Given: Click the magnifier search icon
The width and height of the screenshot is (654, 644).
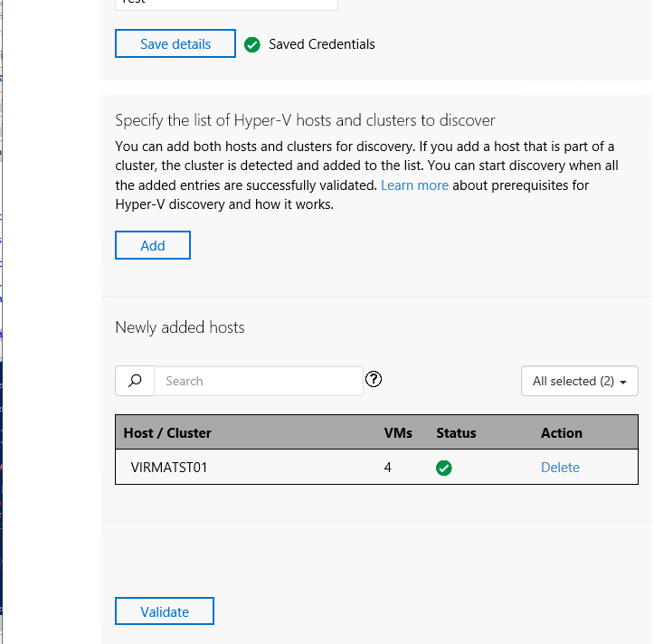Looking at the screenshot, I should tap(135, 381).
